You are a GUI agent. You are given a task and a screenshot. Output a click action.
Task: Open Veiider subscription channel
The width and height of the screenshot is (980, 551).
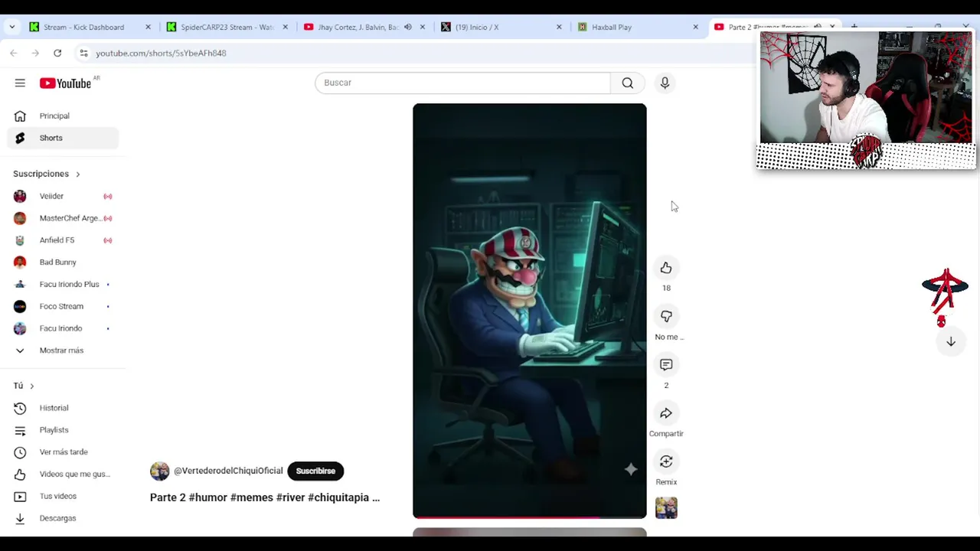point(63,196)
